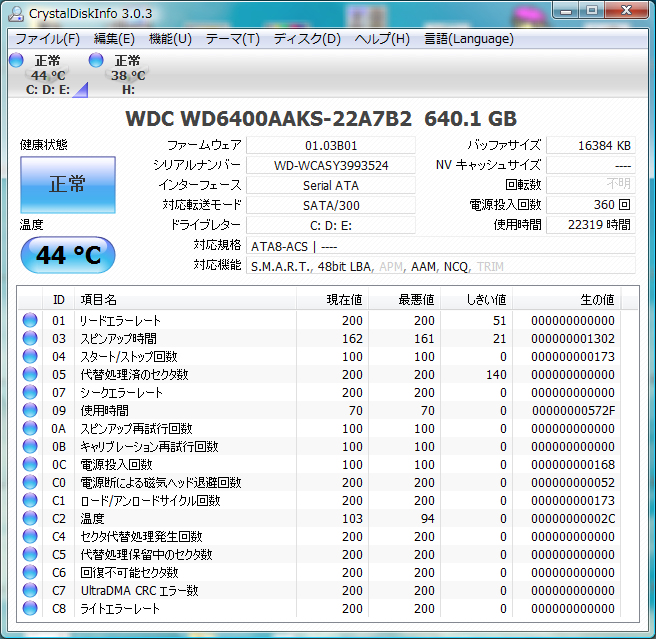The image size is (656, 639).
Task: Click the firmware field 01.03B01
Action: [x=331, y=145]
